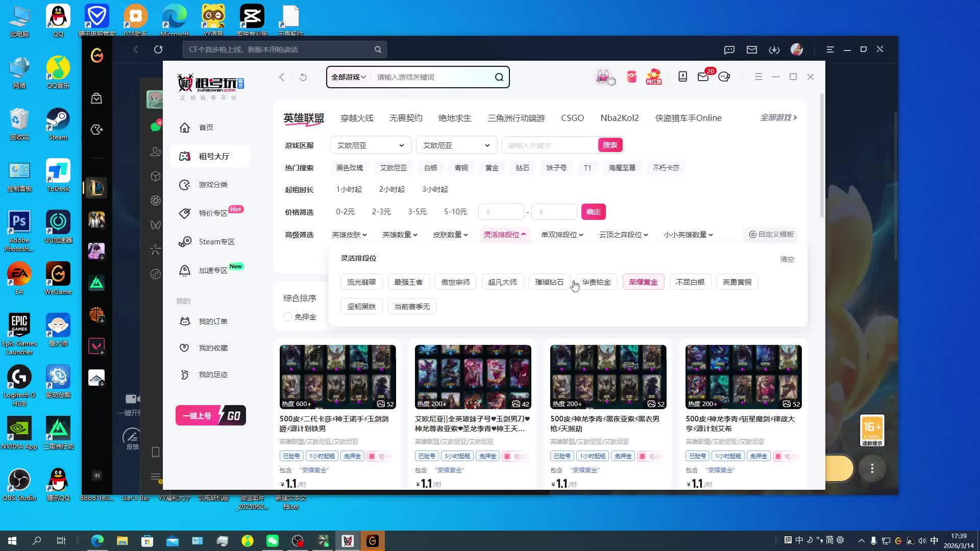
Task: Click 清空 to clear rank selection
Action: point(787,259)
